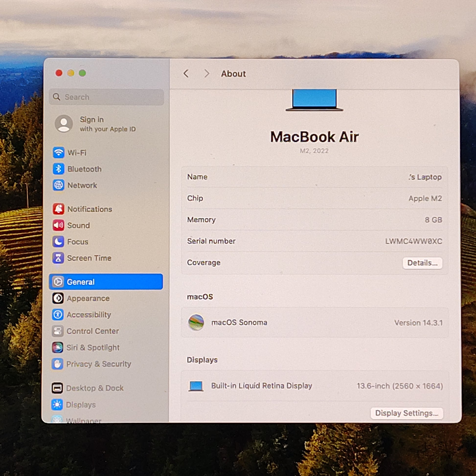Open the Accessibility settings pane
Screen dimensions: 476x476
click(89, 315)
